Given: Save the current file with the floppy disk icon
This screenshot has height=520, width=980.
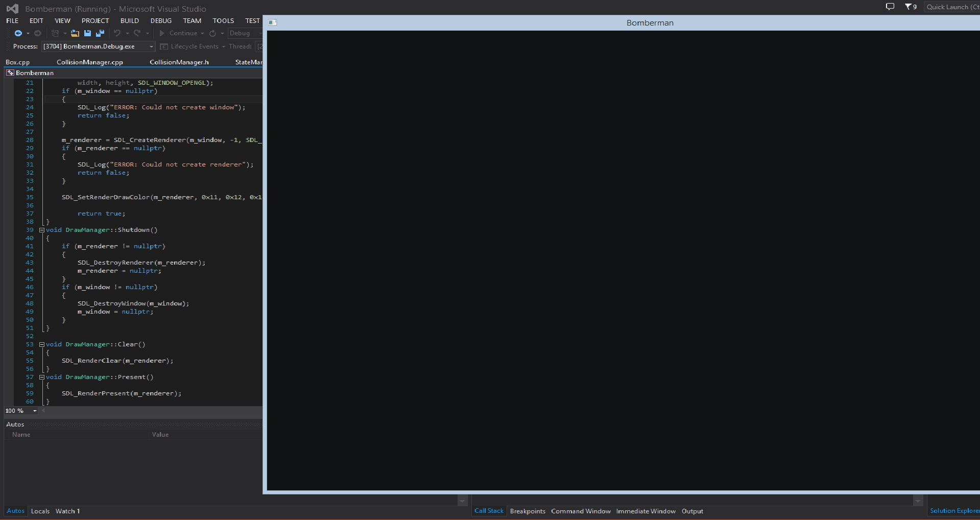Looking at the screenshot, I should [x=87, y=33].
